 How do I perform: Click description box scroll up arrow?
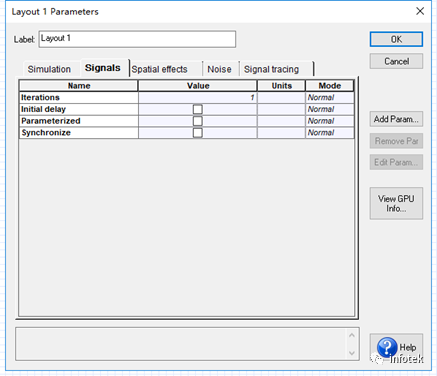click(x=352, y=335)
